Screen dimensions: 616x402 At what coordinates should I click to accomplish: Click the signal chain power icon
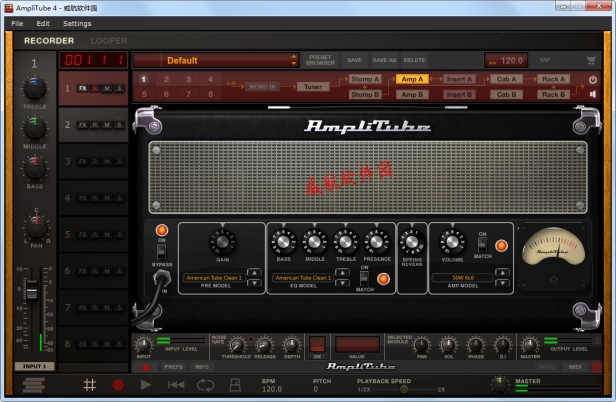[593, 80]
